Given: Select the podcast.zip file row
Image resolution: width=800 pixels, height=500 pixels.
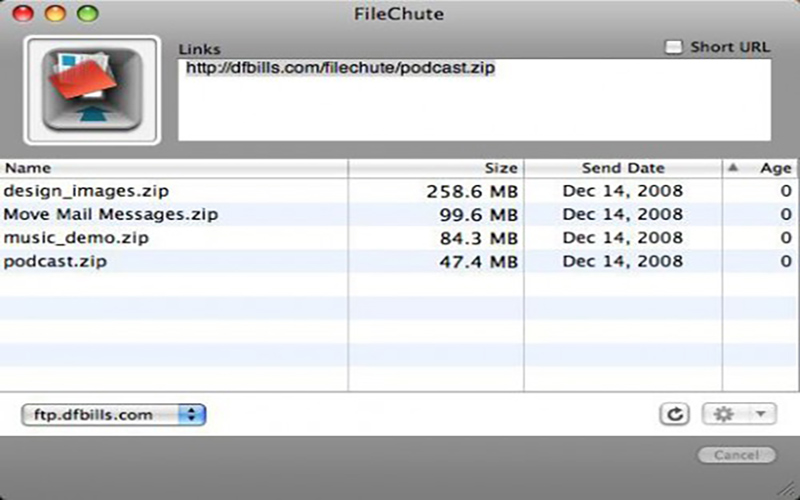Looking at the screenshot, I should point(398,261).
